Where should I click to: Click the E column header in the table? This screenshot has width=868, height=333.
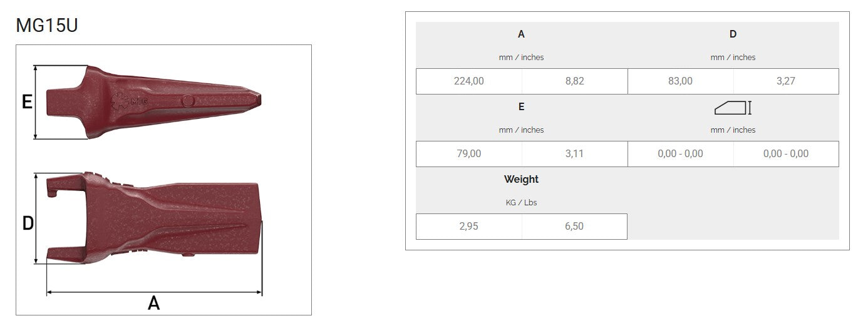click(x=521, y=107)
